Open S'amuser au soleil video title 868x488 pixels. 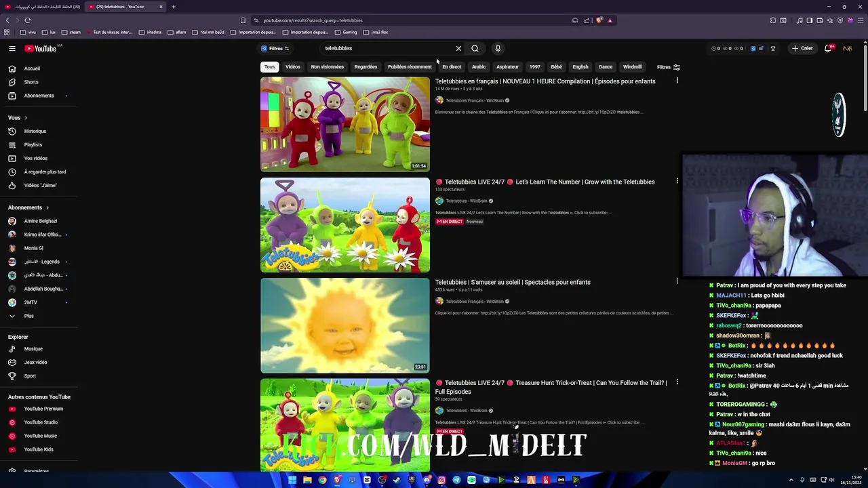pos(513,282)
